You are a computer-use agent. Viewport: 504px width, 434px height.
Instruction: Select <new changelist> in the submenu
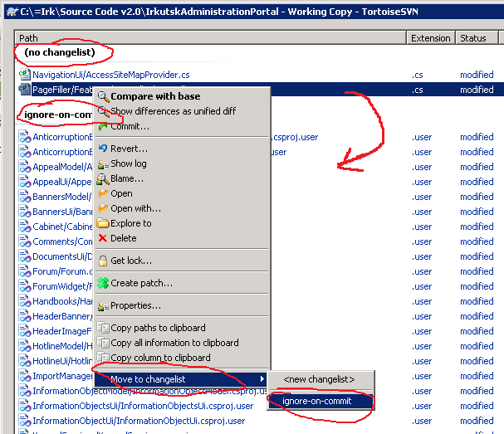[x=319, y=380]
